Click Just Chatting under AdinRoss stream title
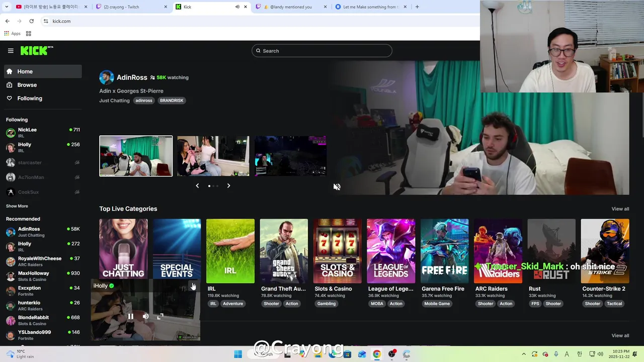The height and width of the screenshot is (362, 644). coord(114,101)
